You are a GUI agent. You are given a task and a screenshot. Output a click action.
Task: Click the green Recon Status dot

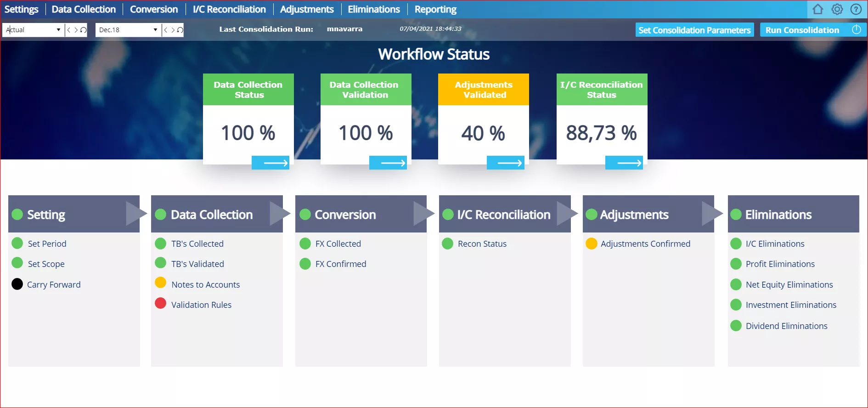(448, 243)
